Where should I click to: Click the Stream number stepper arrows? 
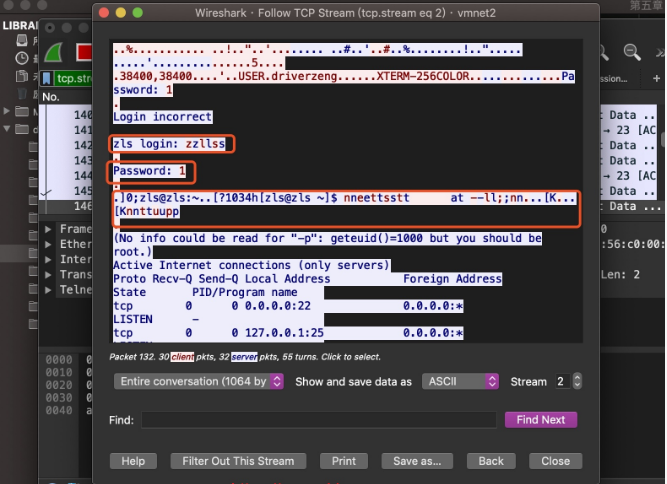577,381
